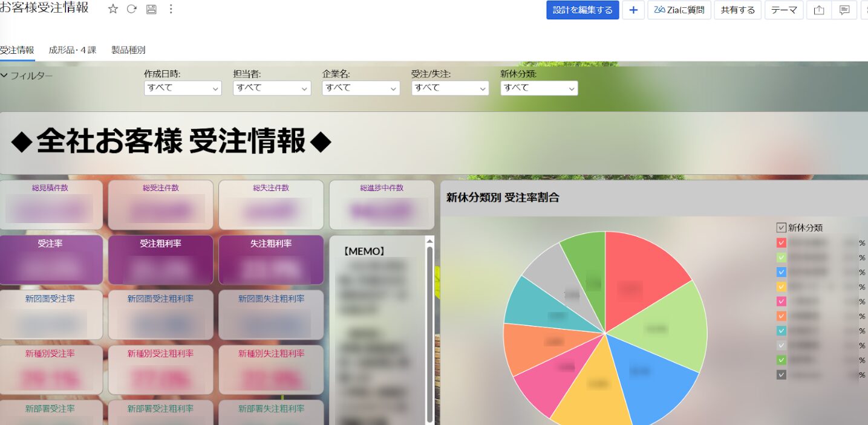
Task: Toggle the dark green legend checkbox
Action: (781, 360)
